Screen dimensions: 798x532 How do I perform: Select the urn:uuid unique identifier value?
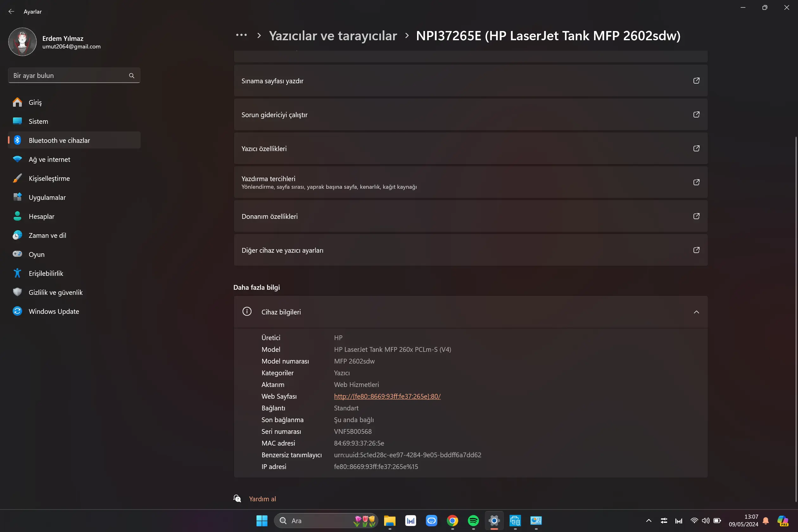408,455
